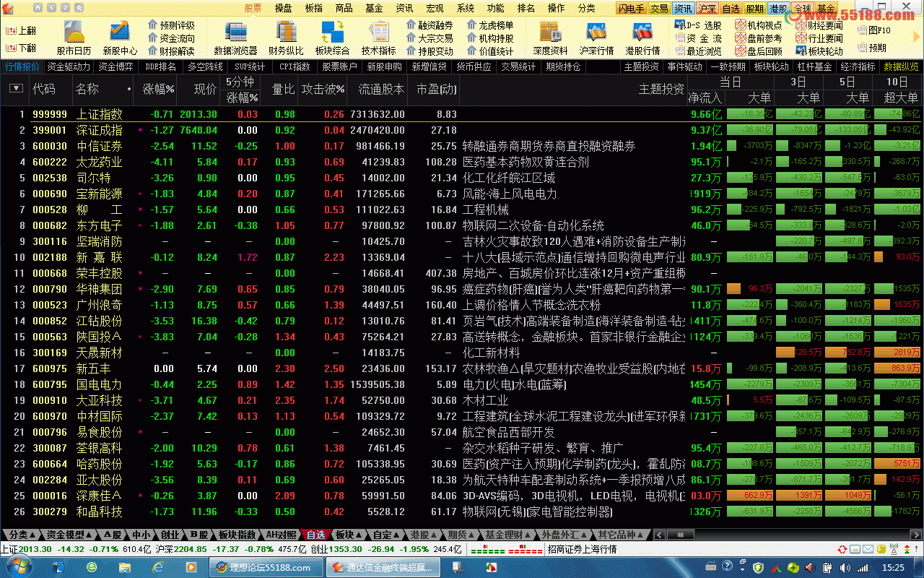This screenshot has width=924, height=578.
Task: Open 机构视点 institutional views
Action: (x=759, y=25)
